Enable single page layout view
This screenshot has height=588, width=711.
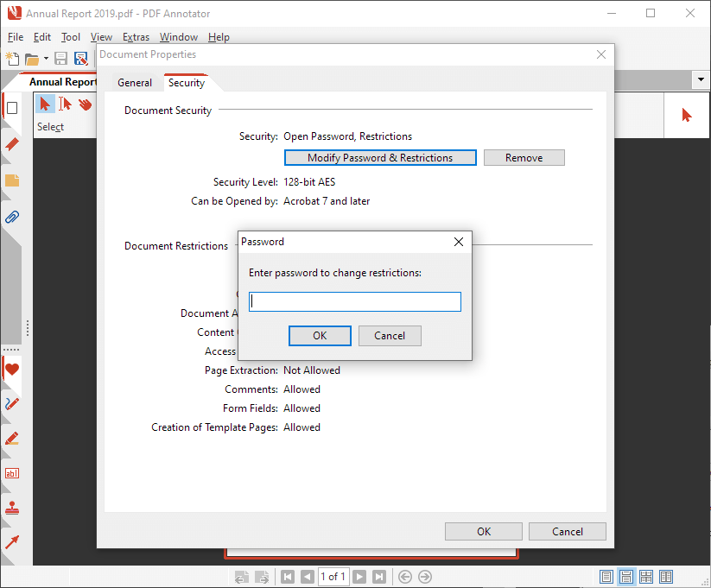pos(606,577)
